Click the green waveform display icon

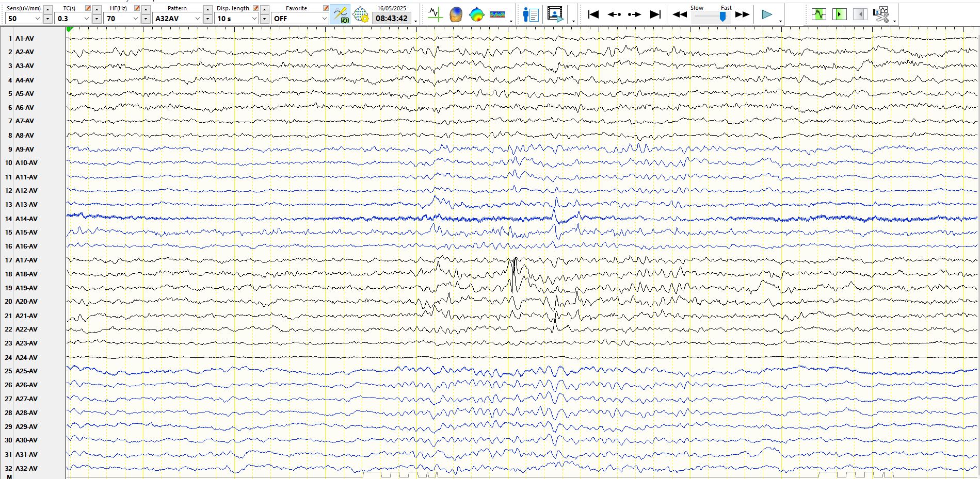pos(818,14)
